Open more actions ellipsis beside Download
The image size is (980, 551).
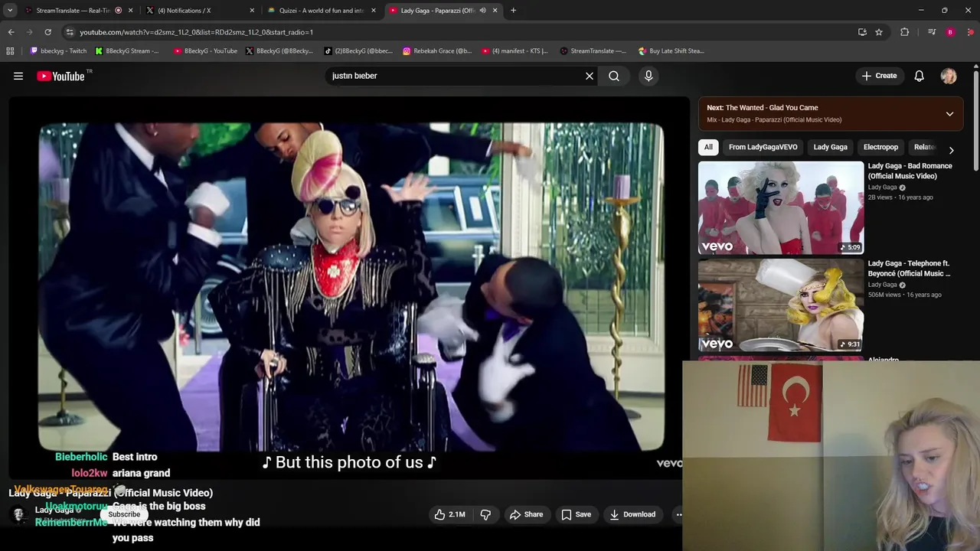pyautogui.click(x=678, y=514)
